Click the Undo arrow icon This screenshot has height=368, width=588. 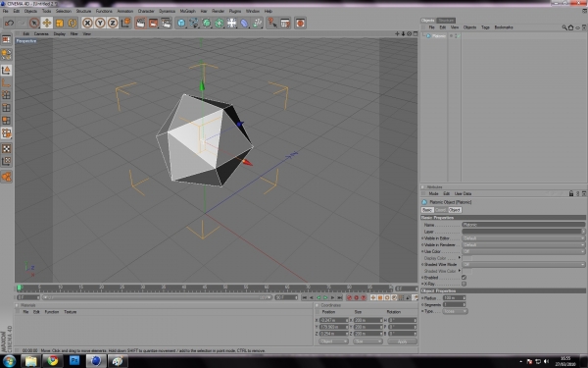point(9,23)
